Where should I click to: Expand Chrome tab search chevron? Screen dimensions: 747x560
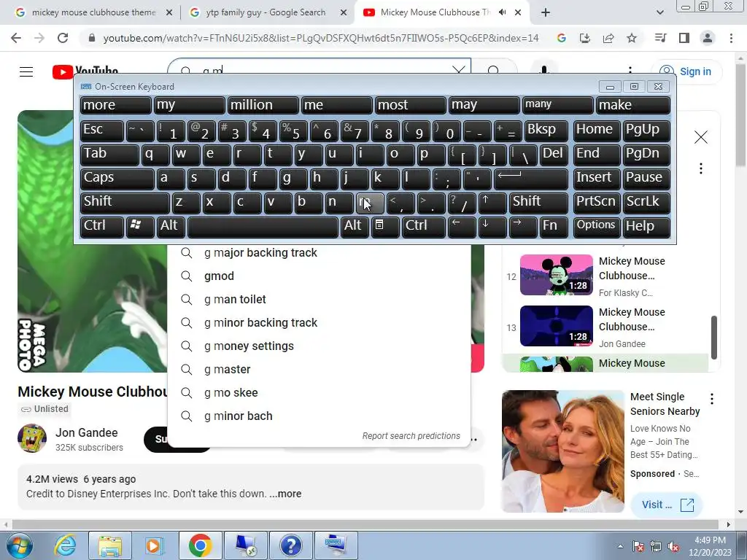pyautogui.click(x=659, y=13)
